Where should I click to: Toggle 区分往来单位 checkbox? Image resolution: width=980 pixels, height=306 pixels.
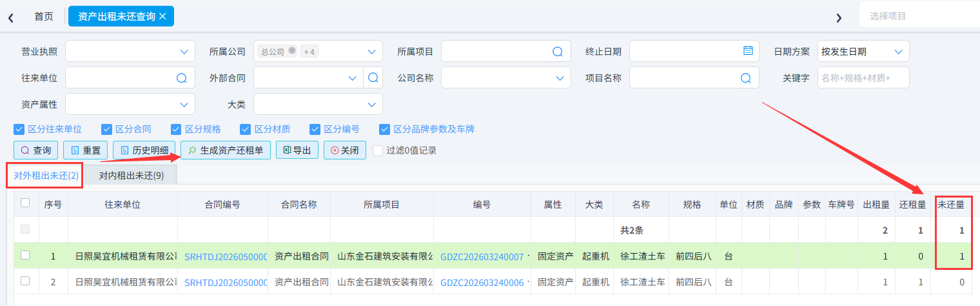click(x=19, y=129)
